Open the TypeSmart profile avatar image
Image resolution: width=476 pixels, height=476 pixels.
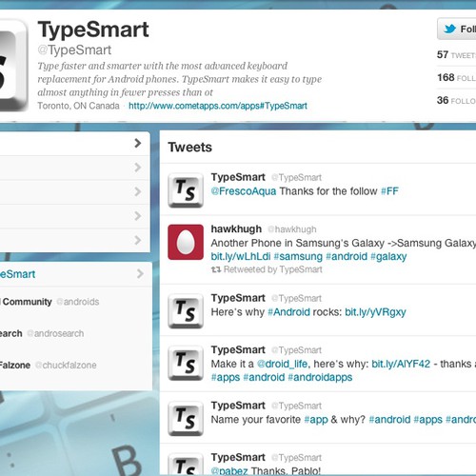13,66
